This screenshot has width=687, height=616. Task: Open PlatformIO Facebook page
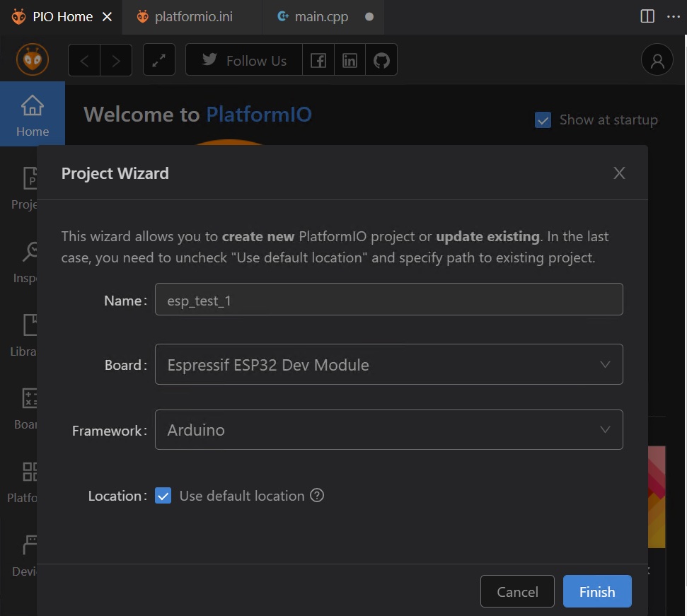[318, 60]
